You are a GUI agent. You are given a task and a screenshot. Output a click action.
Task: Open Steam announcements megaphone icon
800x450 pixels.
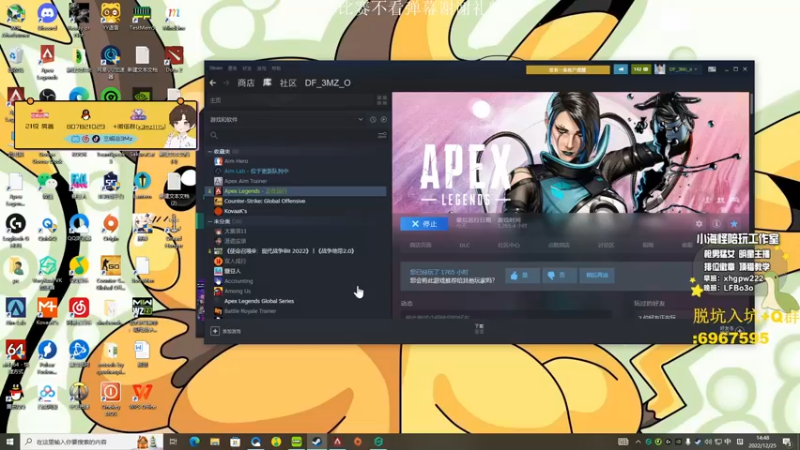(x=621, y=69)
